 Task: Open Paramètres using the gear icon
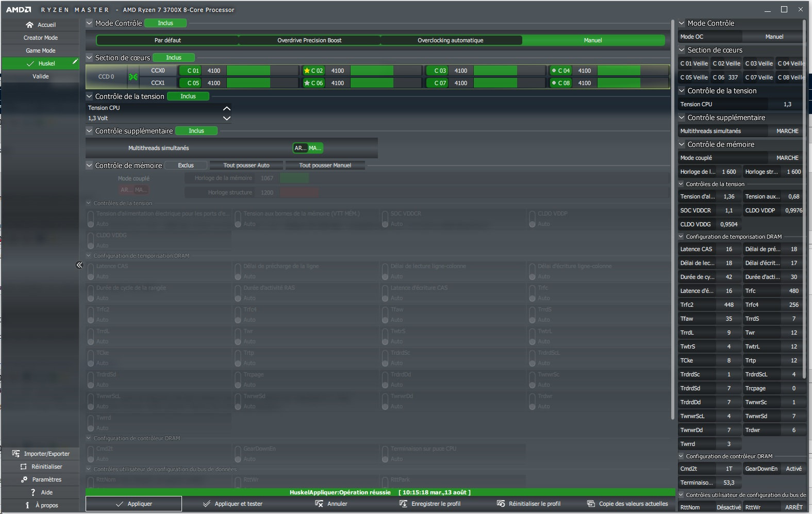click(x=24, y=479)
